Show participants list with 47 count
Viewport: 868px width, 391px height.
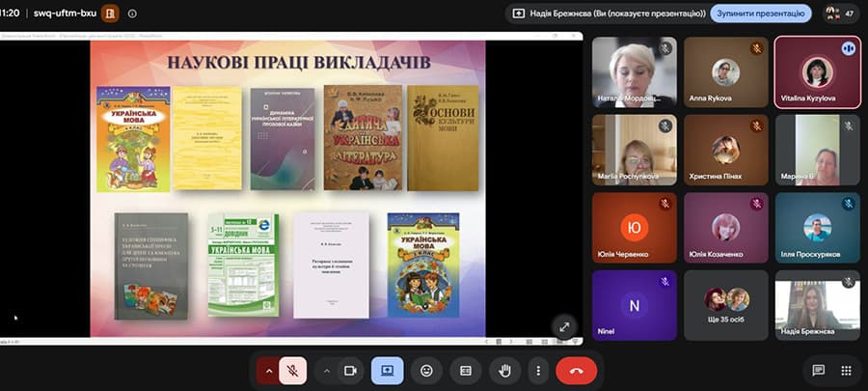(840, 14)
